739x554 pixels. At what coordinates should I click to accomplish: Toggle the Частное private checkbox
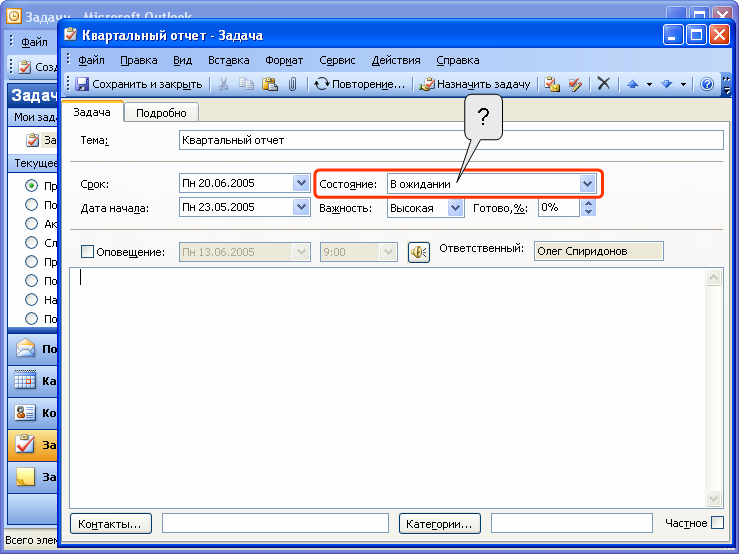pos(717,523)
